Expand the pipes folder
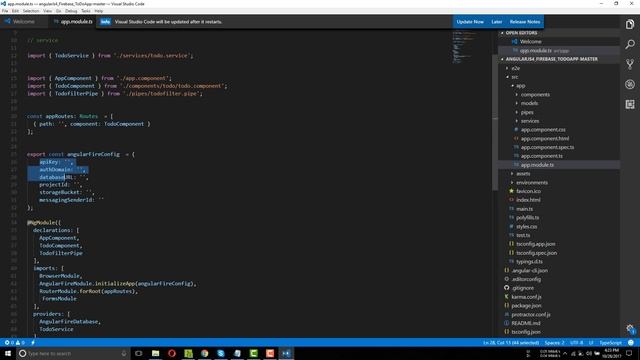640x360 pixels. (x=527, y=112)
